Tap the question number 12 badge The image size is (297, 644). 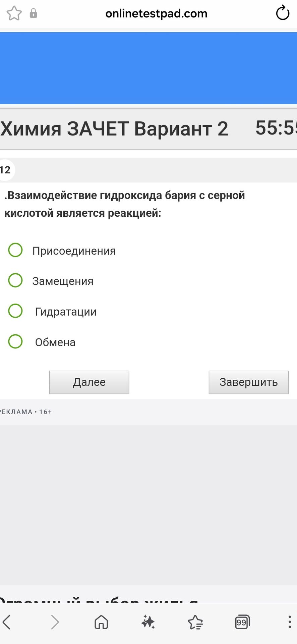click(x=5, y=170)
